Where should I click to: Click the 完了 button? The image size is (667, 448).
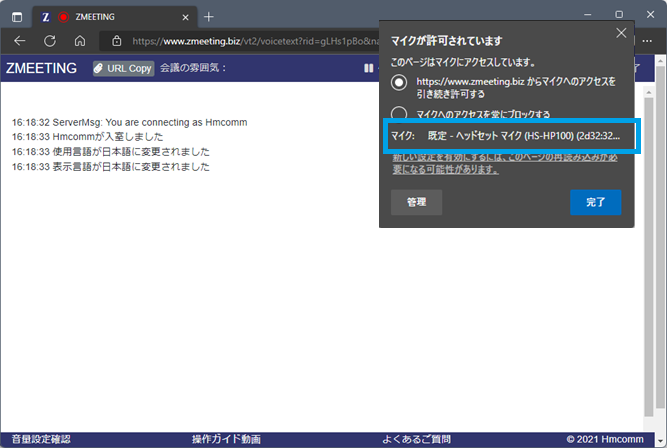[595, 202]
